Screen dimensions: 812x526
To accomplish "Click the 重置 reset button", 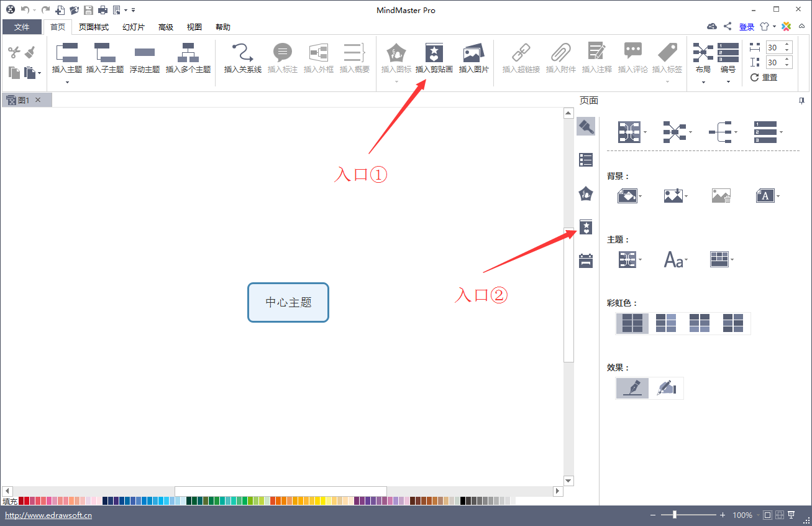I will click(x=764, y=77).
